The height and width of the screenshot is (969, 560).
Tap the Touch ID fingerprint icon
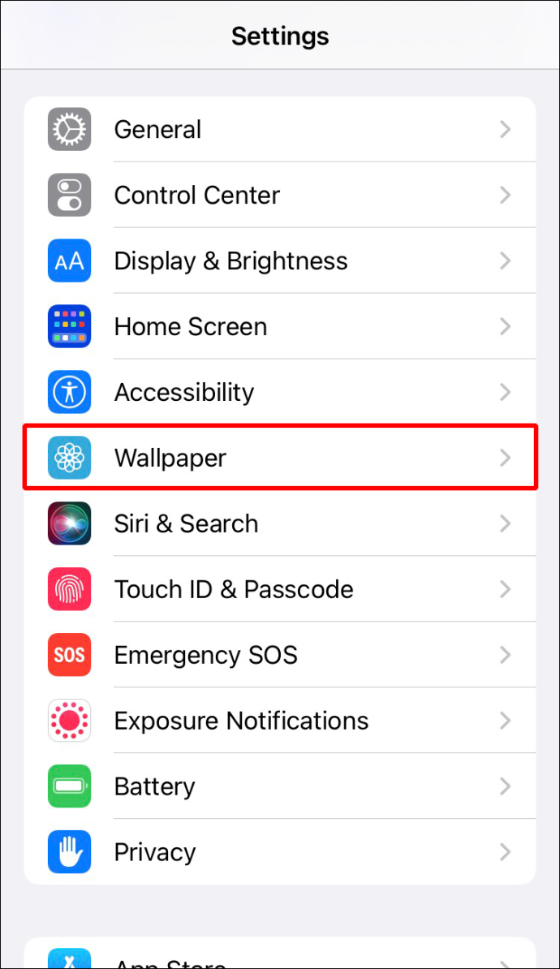(x=69, y=589)
